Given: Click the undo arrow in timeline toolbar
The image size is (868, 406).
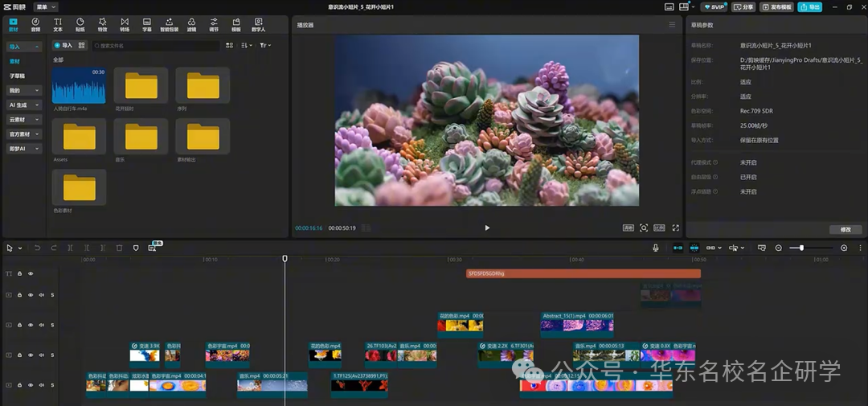Looking at the screenshot, I should [37, 248].
